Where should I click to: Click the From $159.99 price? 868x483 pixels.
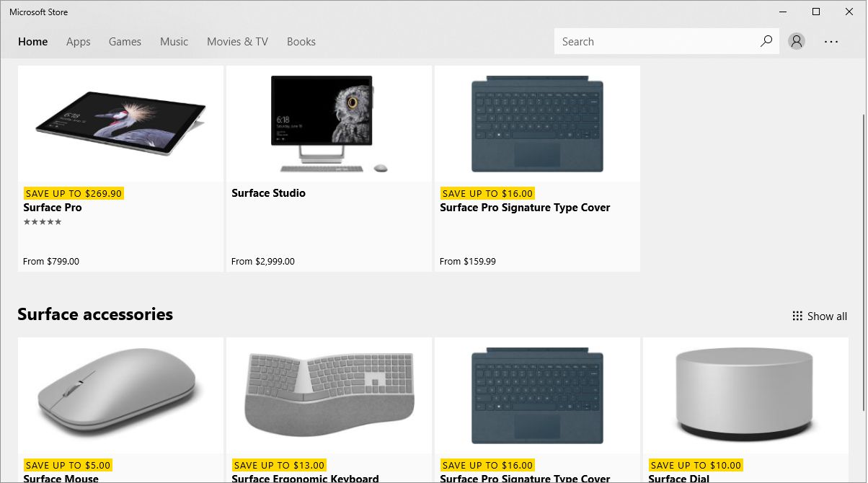pyautogui.click(x=468, y=262)
